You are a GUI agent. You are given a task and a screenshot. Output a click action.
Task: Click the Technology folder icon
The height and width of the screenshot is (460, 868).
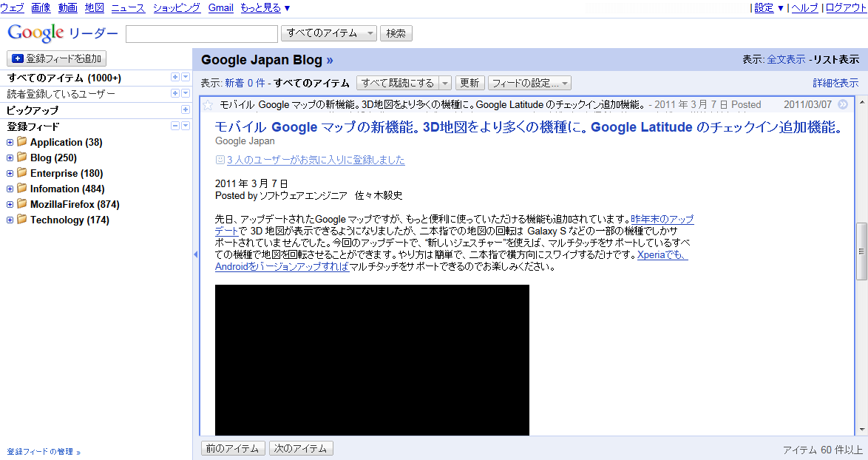coord(22,219)
